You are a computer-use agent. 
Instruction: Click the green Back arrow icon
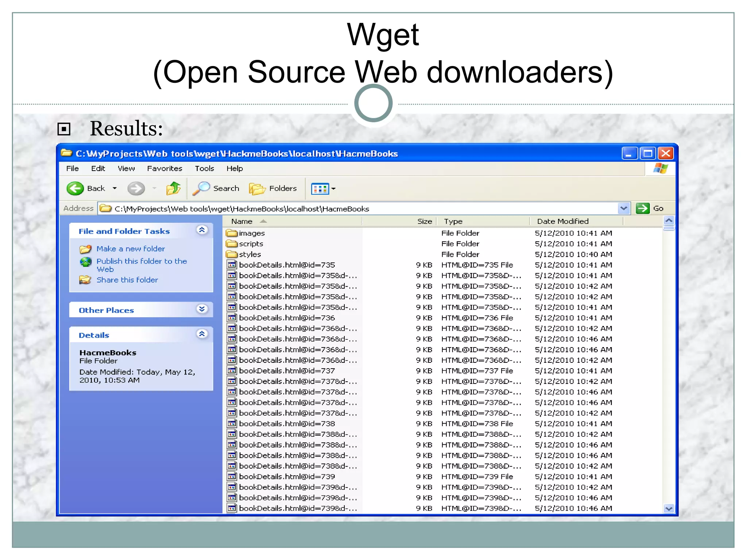(75, 188)
